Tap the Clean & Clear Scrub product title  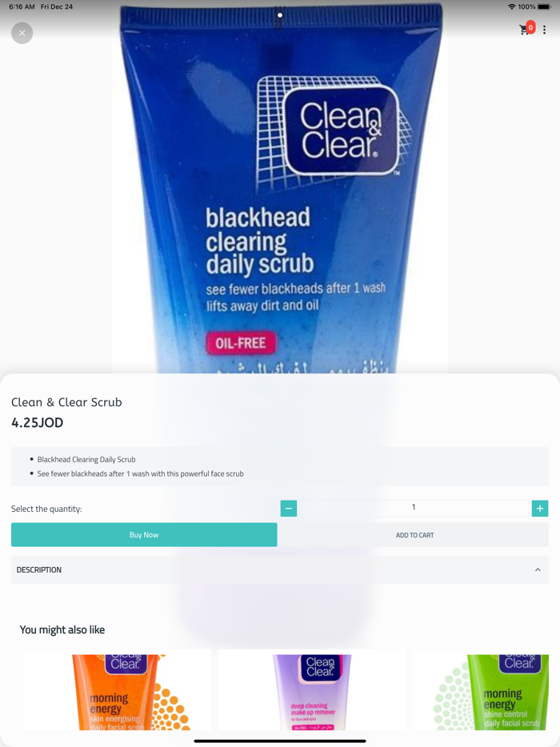click(66, 402)
